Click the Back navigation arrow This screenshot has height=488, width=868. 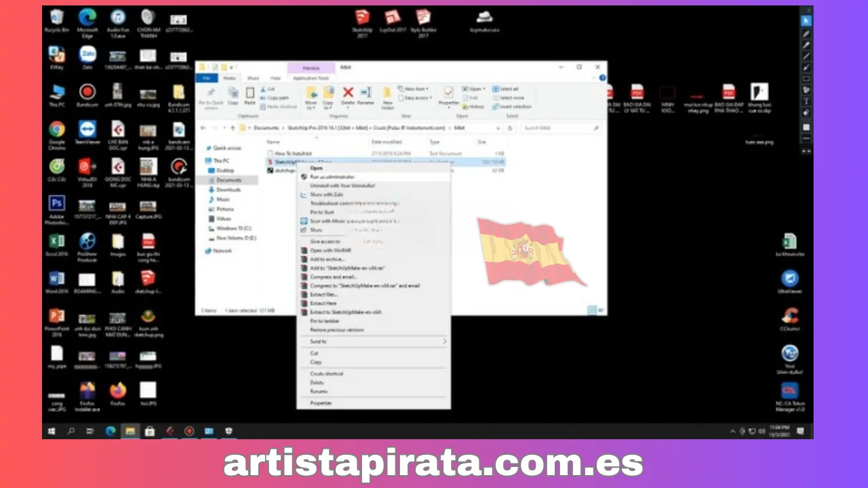[x=203, y=127]
